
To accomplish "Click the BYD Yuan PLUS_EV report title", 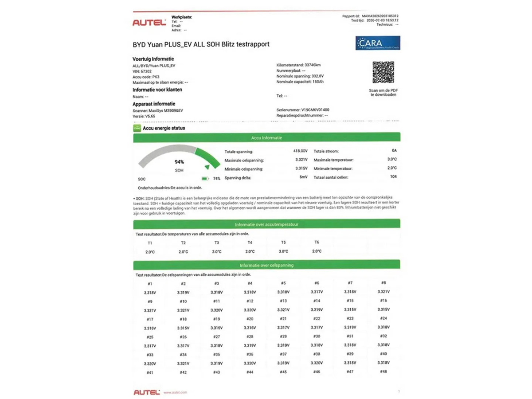I will coord(201,44).
